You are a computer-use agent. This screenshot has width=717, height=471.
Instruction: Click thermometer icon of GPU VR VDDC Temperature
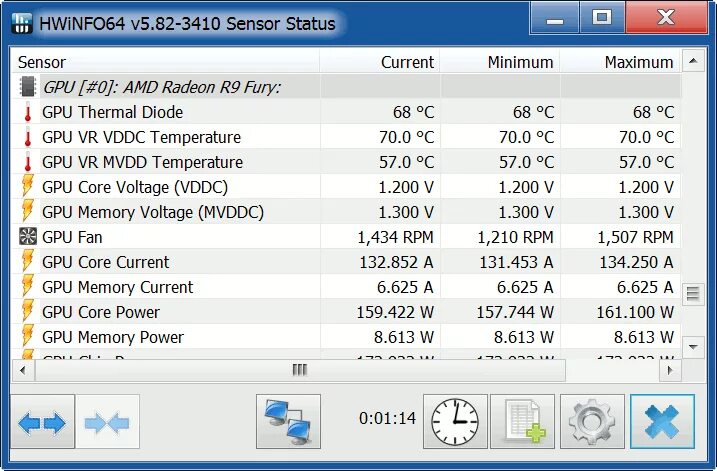[28, 137]
